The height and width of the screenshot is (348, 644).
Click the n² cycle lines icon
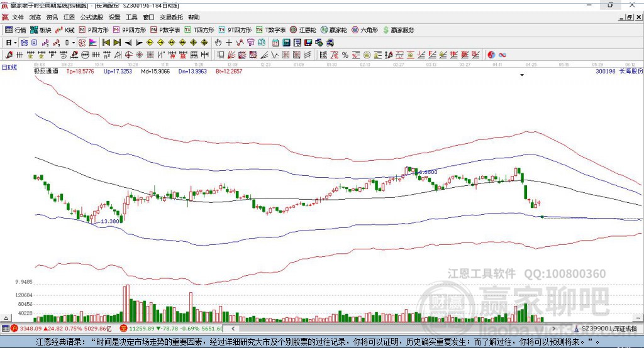pyautogui.click(x=107, y=55)
